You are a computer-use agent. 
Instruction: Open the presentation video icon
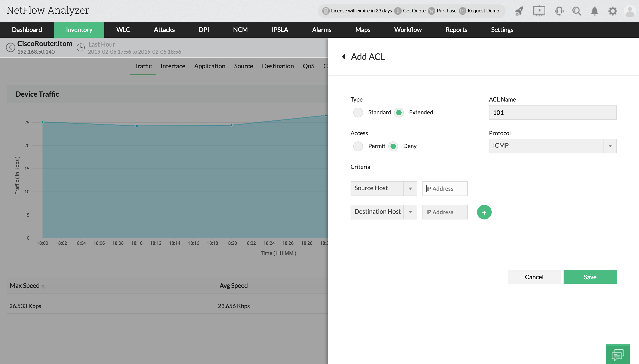tap(539, 11)
